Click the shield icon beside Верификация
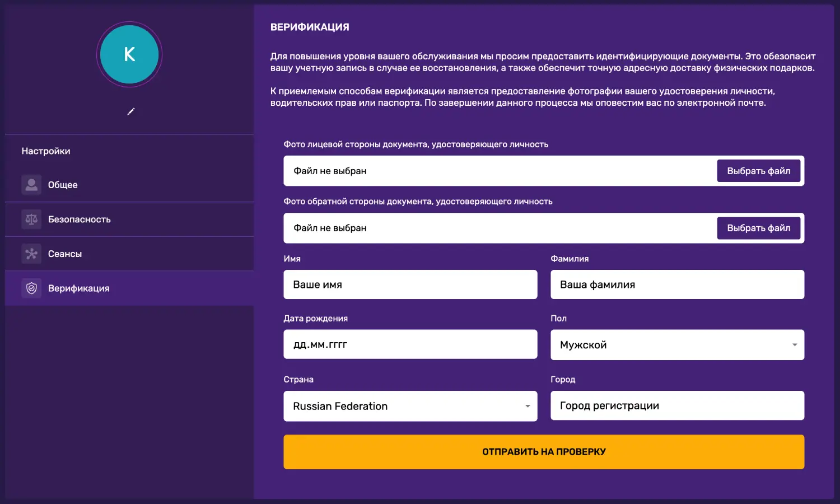Screen dimensions: 840x504 click(x=31, y=288)
